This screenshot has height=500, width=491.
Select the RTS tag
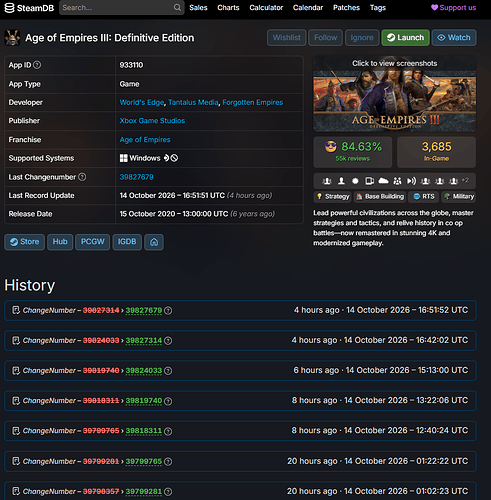(x=424, y=197)
